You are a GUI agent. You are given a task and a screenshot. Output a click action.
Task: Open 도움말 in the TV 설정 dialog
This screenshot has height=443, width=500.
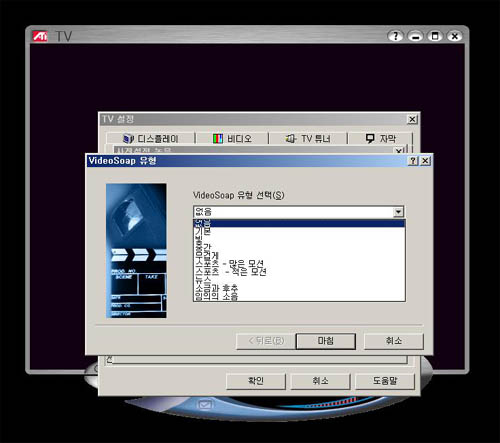pyautogui.click(x=385, y=381)
